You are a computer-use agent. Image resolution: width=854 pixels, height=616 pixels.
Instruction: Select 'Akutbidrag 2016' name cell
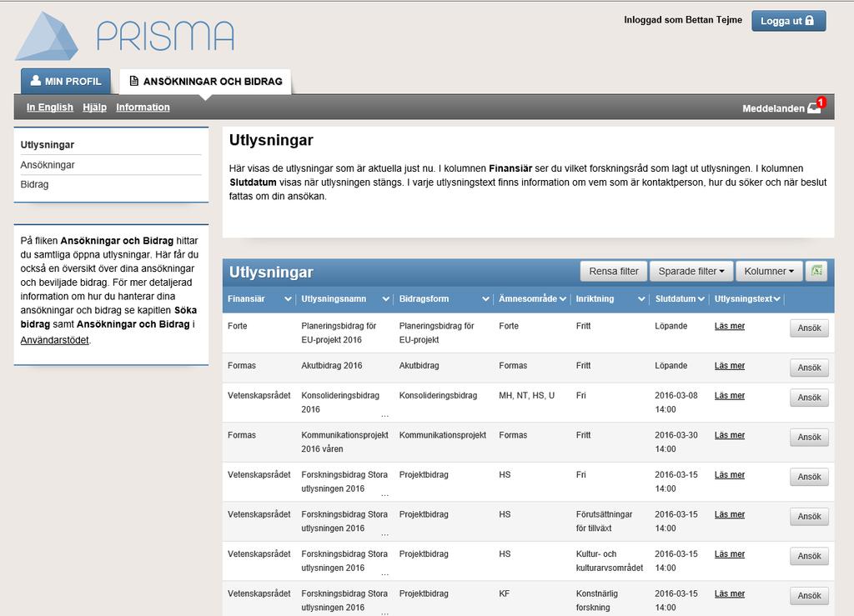[331, 366]
